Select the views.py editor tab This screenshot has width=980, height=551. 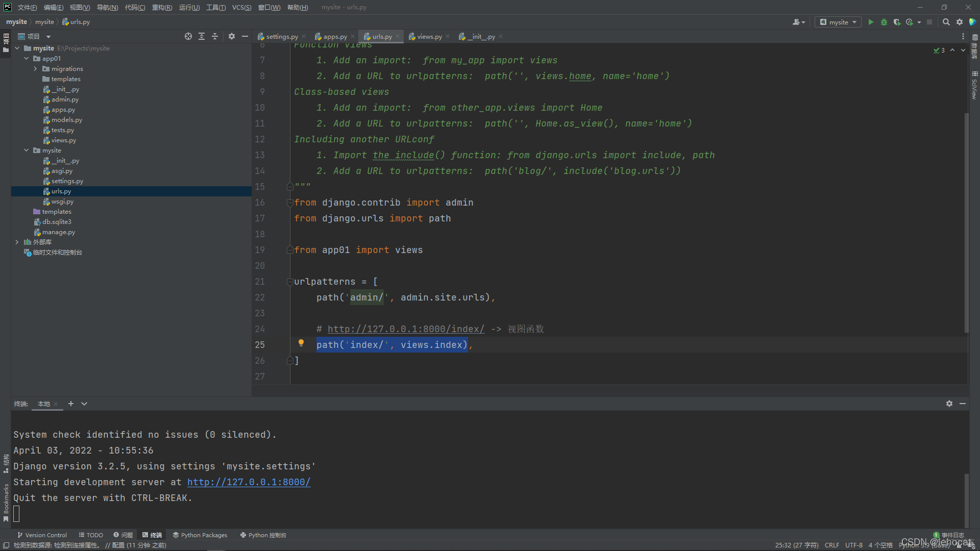coord(429,36)
